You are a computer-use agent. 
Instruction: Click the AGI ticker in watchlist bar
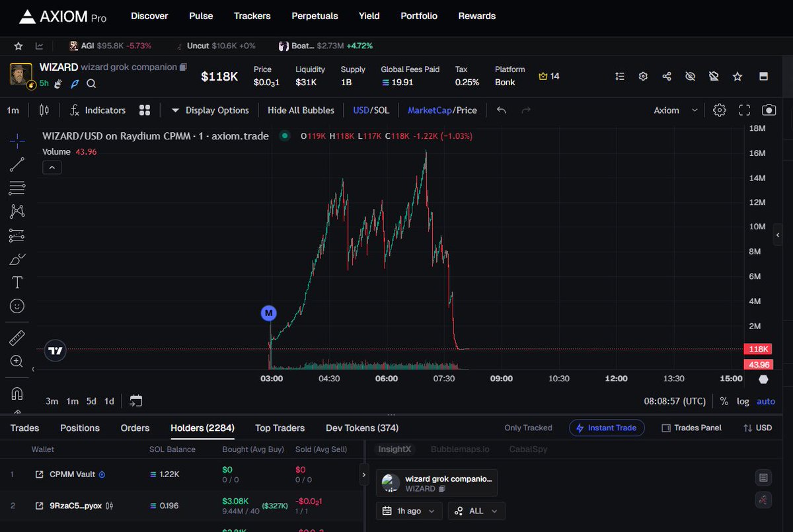110,46
